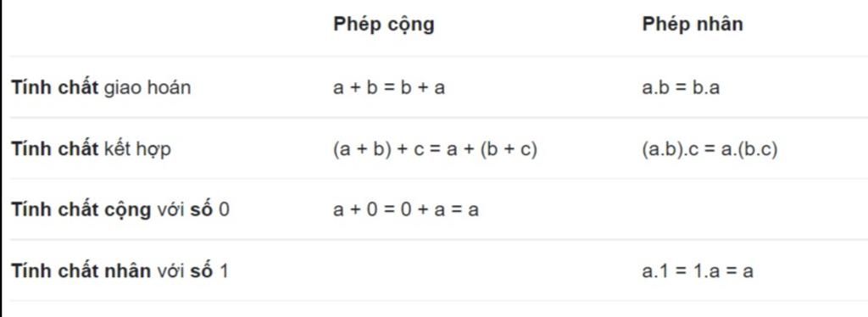Screen dimensions: 868x317
Task: Click empty multiplication cell in zero-addition row
Action: pos(753,209)
